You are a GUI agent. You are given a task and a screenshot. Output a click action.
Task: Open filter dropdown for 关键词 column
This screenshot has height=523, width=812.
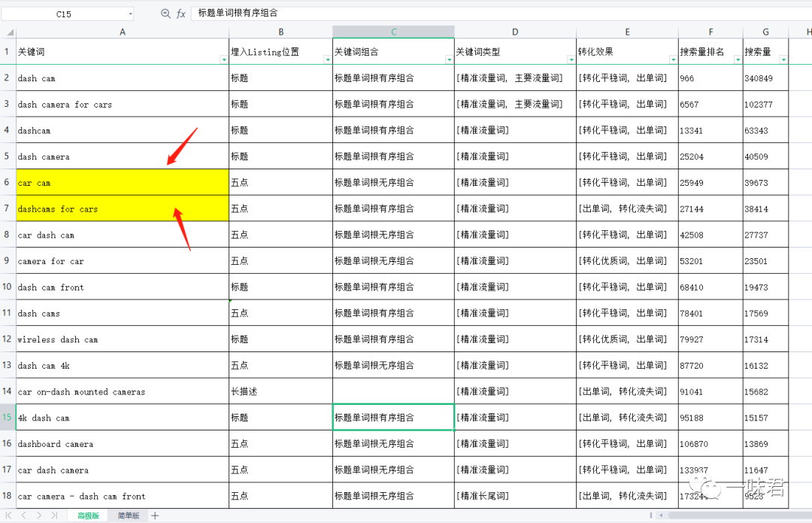[x=223, y=59]
